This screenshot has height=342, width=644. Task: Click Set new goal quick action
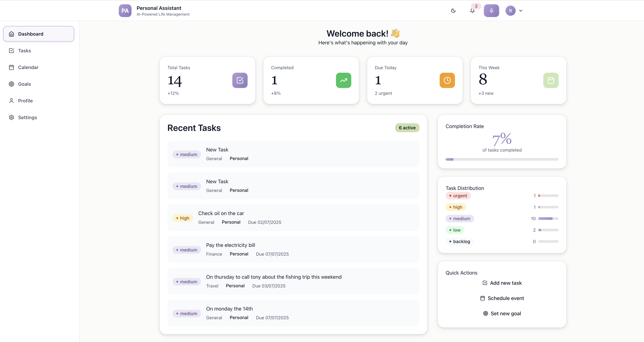[502, 314]
